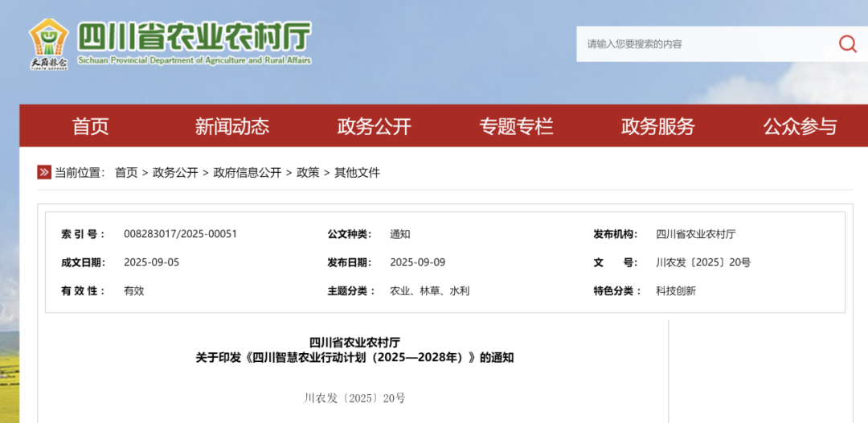Click the red breadcrumb arrow icon
The width and height of the screenshot is (868, 423).
pyautogui.click(x=44, y=172)
